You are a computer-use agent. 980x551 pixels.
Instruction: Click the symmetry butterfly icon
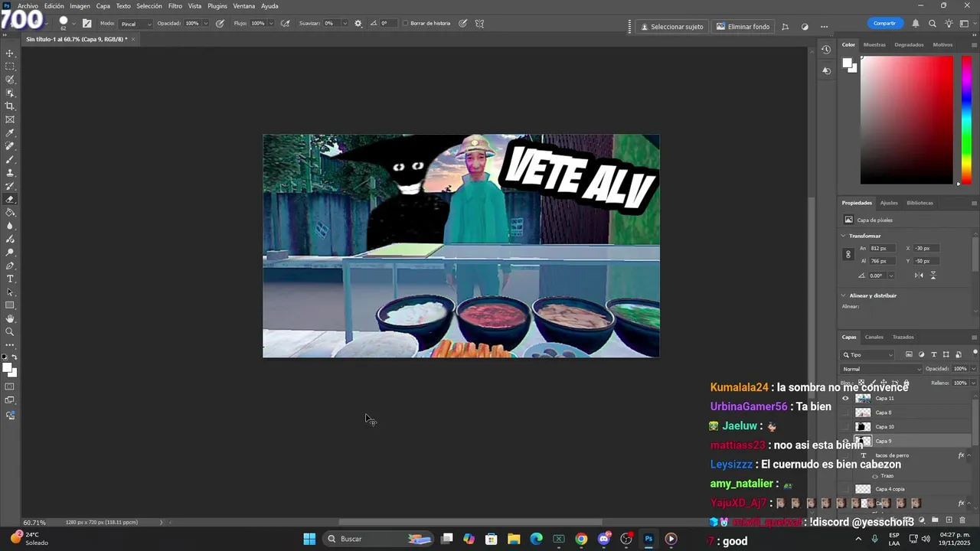coord(479,24)
